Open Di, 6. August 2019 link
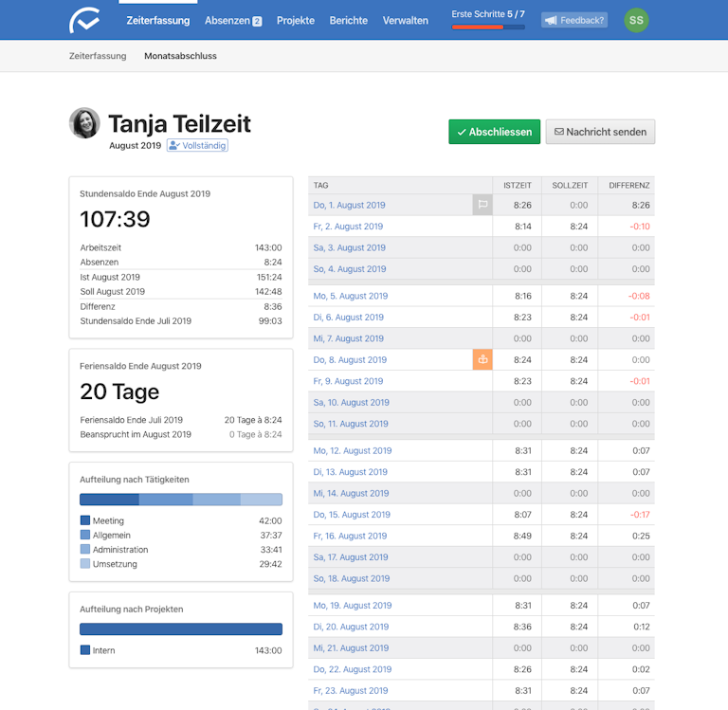728x710 pixels. (348, 318)
